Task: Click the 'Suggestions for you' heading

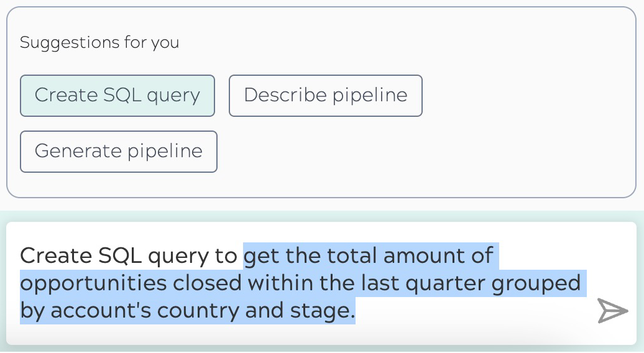Action: pos(99,42)
